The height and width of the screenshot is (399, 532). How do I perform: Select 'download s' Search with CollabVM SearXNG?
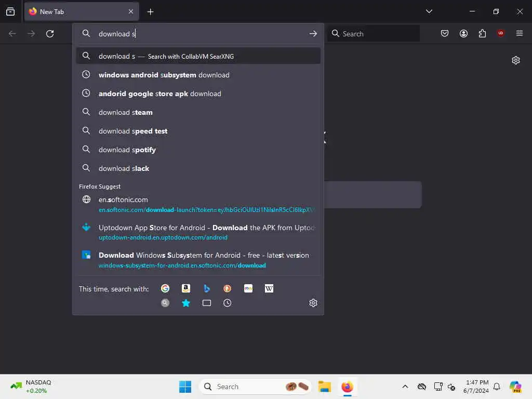[198, 56]
